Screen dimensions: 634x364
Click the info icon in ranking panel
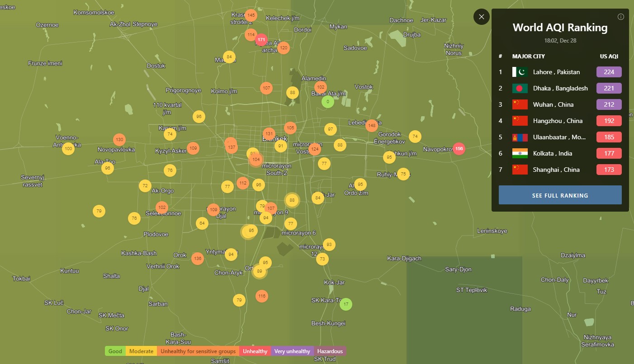620,17
